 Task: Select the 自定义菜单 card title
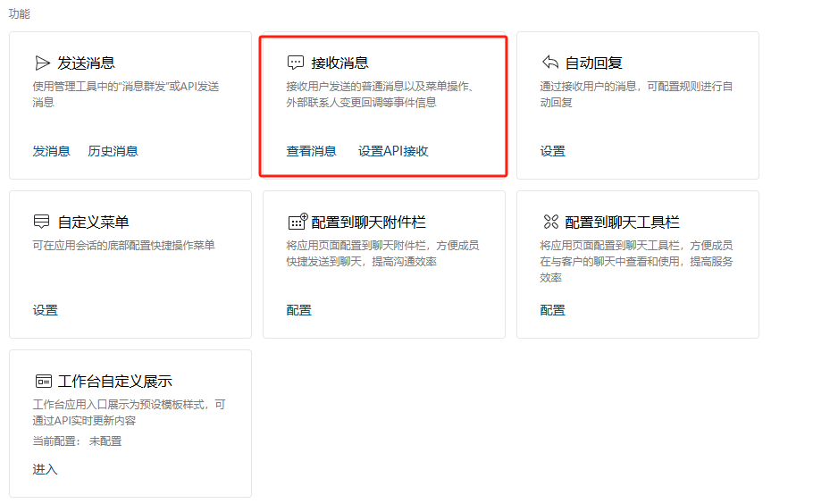(x=93, y=222)
